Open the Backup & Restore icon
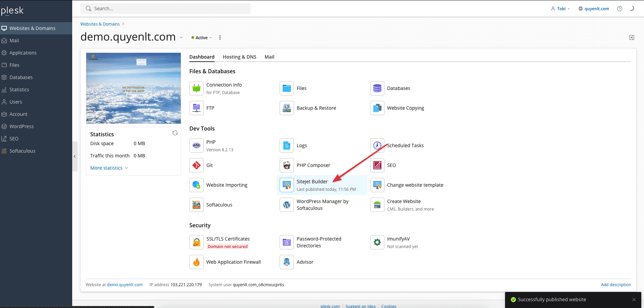 pos(287,108)
